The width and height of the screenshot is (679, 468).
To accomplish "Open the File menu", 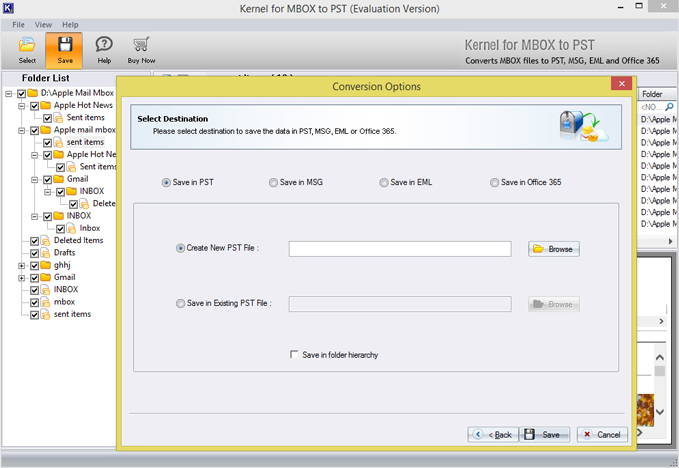I will coord(18,25).
